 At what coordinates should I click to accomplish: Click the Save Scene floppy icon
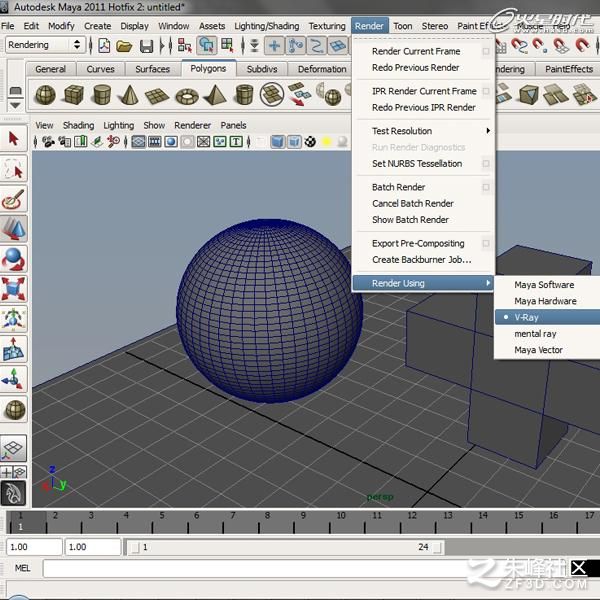(x=146, y=46)
